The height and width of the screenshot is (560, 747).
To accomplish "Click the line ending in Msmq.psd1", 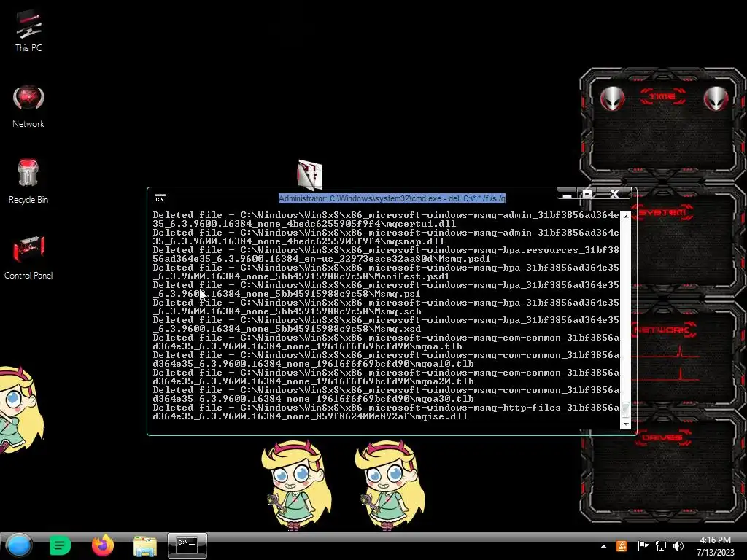I will coord(386,254).
